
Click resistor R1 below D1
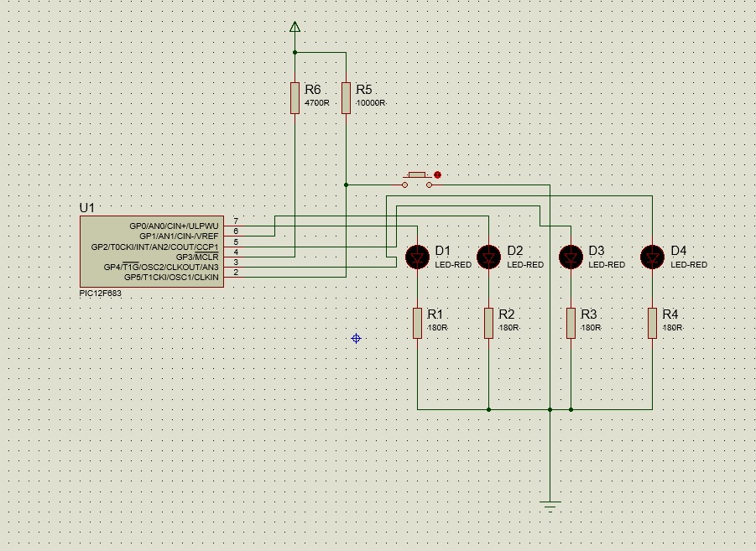[417, 323]
